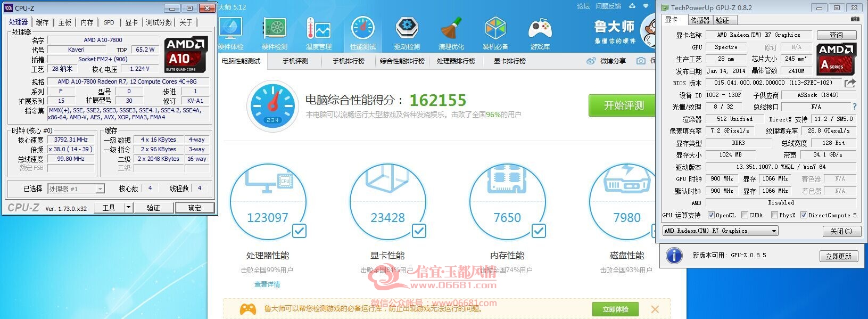868x319 pixels.
Task: Toggle the PhysX checkbox in GPU-Z
Action: (x=774, y=215)
